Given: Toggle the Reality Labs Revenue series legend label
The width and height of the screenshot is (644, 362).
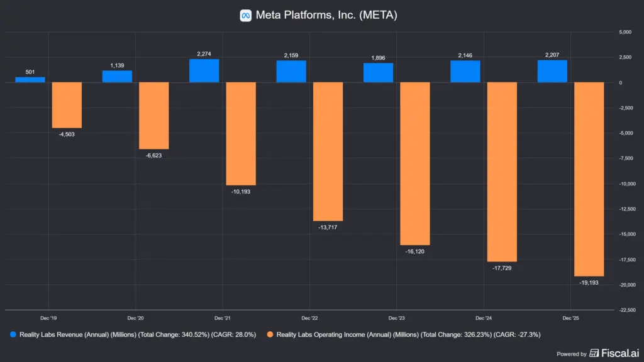Looking at the screenshot, I should 135,334.
